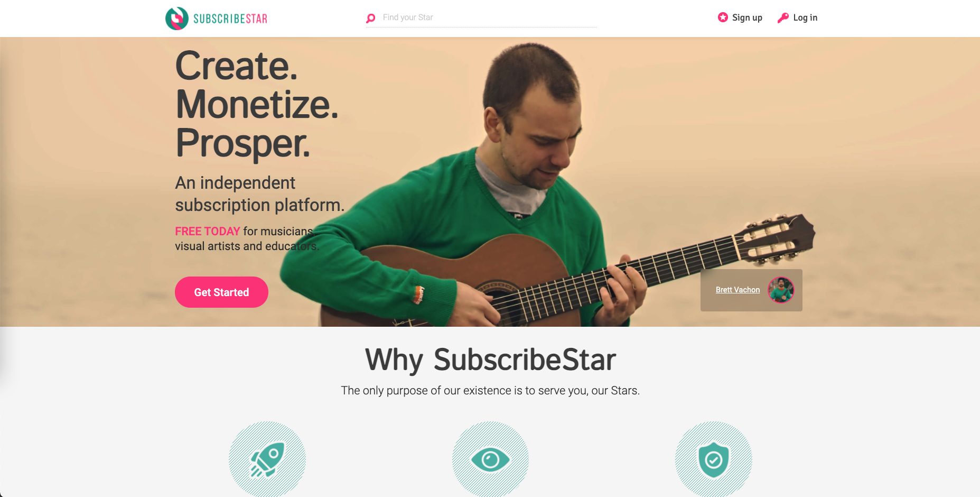Click the pink star icon beside Sign up
Screen dimensions: 980x497
(x=723, y=17)
